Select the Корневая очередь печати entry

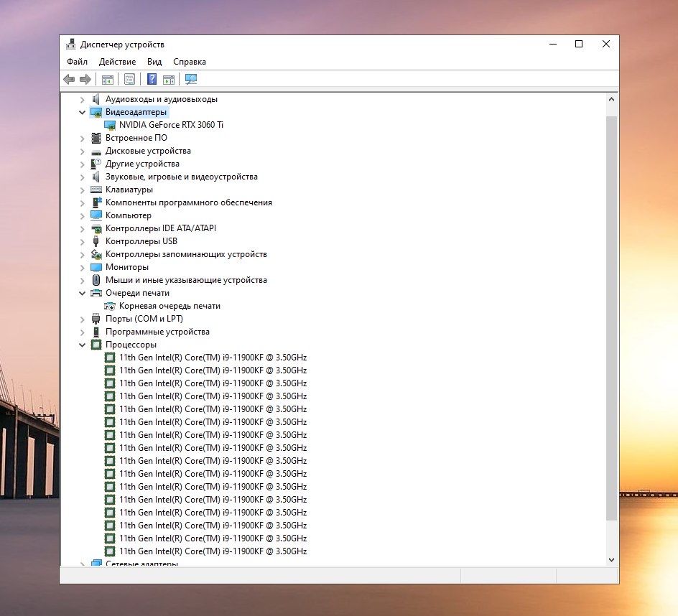coord(169,306)
